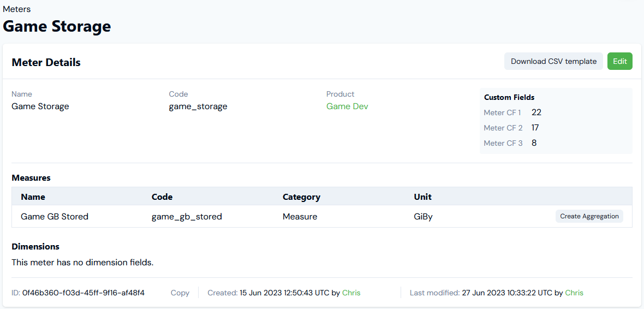Viewport: 644px width, 309px height.
Task: Open Chris profile link next to Created
Action: tap(351, 293)
